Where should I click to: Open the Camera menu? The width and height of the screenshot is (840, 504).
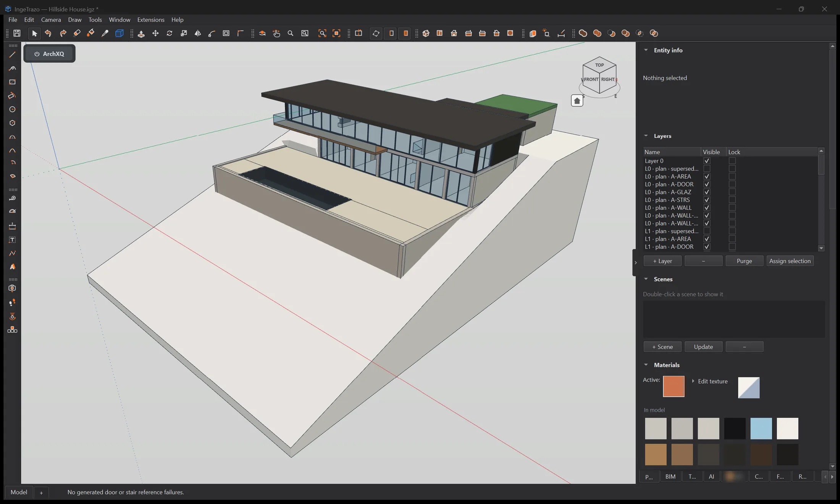(x=51, y=20)
